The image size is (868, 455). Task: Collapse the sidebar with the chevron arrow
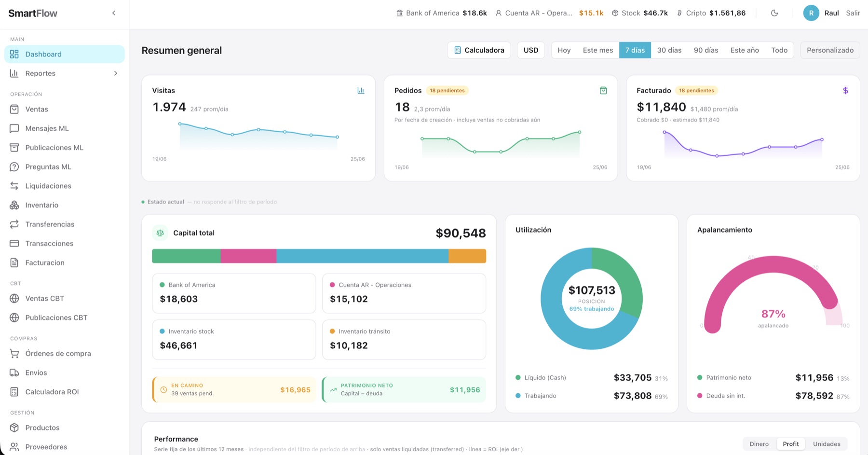(114, 13)
